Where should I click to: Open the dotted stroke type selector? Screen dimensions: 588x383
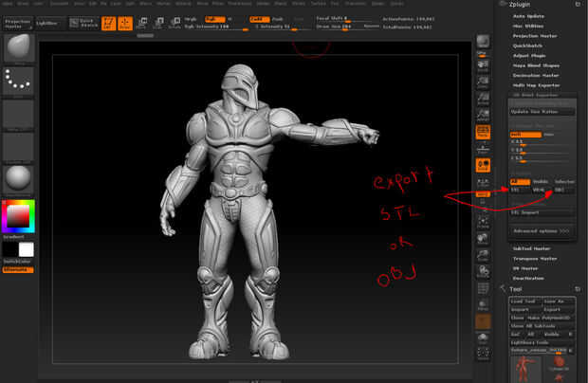[x=19, y=81]
